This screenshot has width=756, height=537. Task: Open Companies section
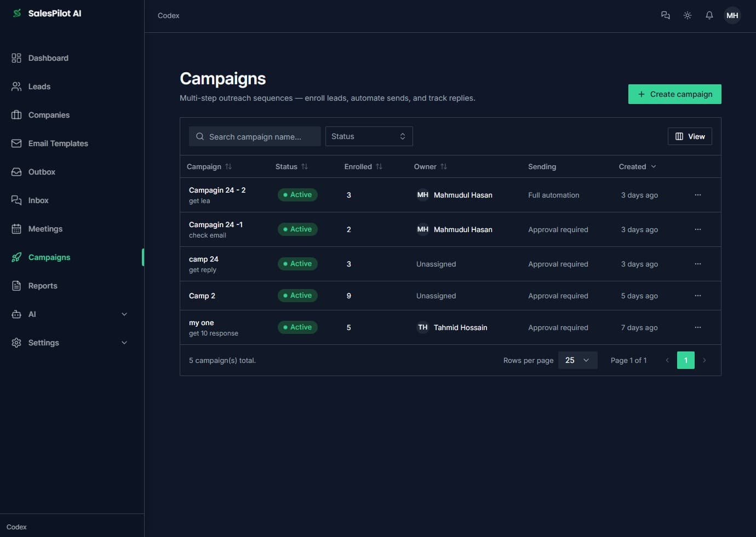pyautogui.click(x=49, y=115)
